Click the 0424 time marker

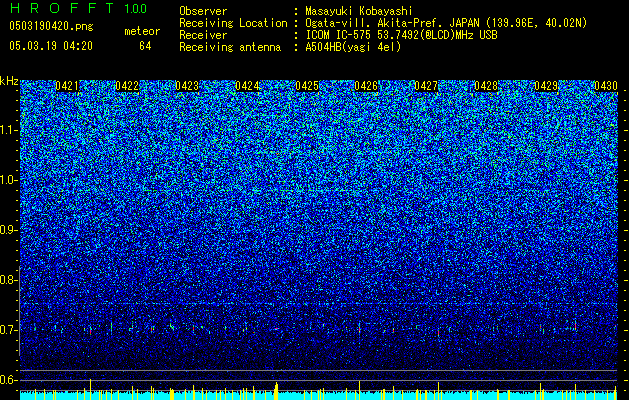247,86
